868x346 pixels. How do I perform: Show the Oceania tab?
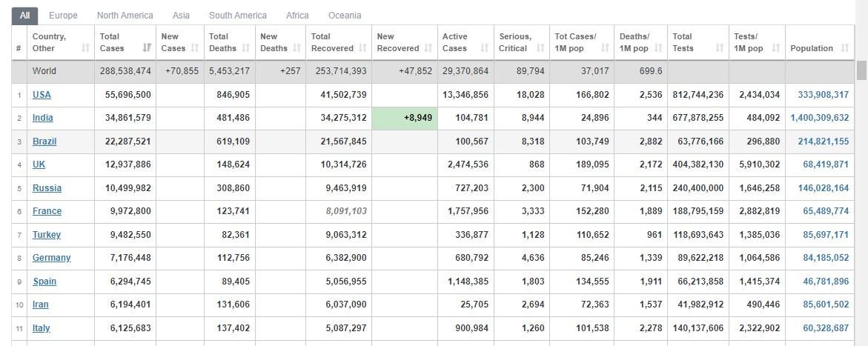click(345, 16)
